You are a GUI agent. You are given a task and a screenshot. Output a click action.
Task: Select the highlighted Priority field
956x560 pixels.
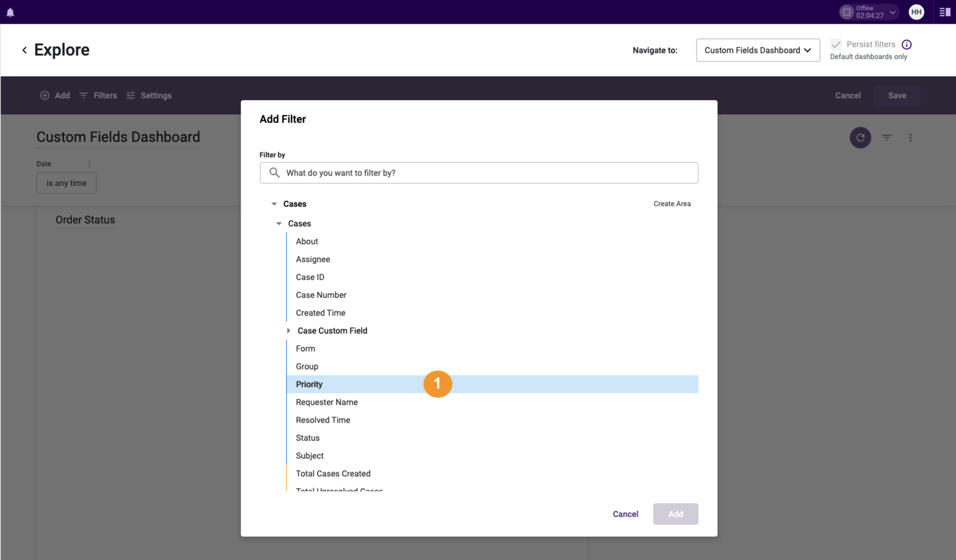click(x=492, y=384)
